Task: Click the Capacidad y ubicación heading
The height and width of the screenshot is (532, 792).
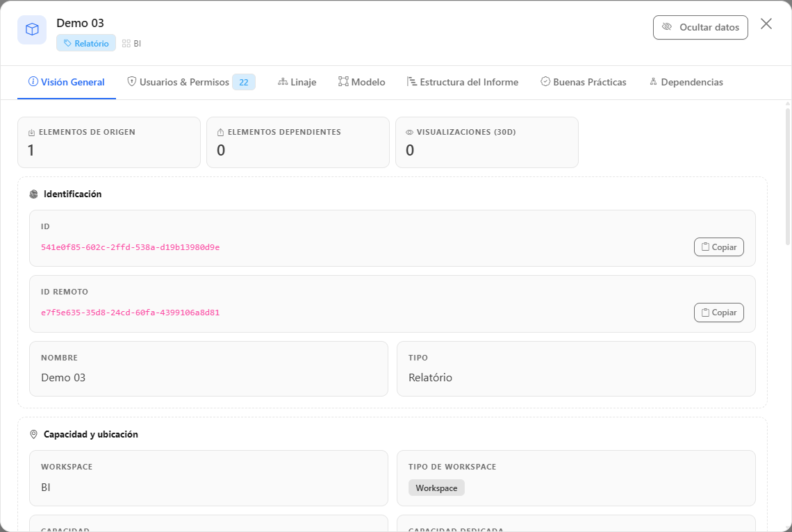Action: (91, 435)
